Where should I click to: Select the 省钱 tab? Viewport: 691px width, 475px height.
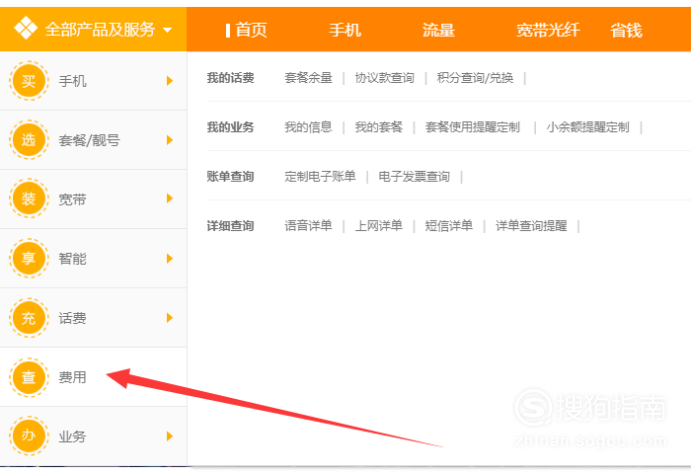pos(626,30)
